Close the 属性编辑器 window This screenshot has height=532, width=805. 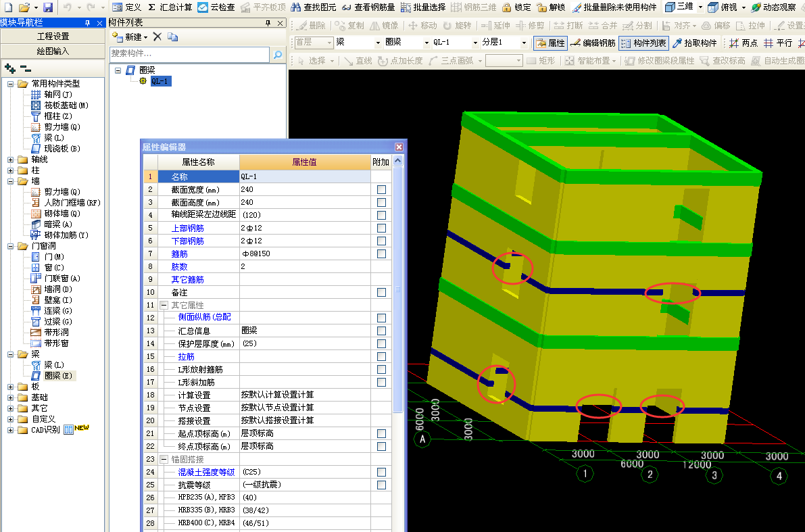tap(399, 147)
